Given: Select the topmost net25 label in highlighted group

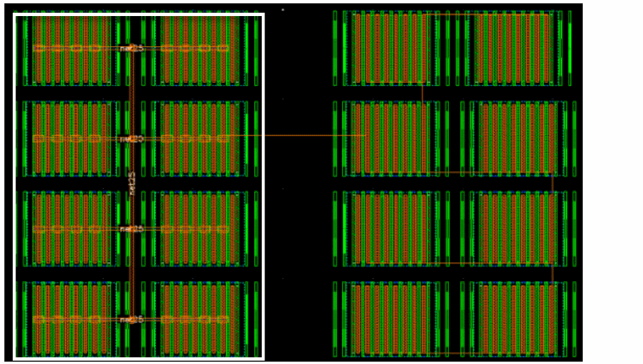Looking at the screenshot, I should click(x=132, y=49).
